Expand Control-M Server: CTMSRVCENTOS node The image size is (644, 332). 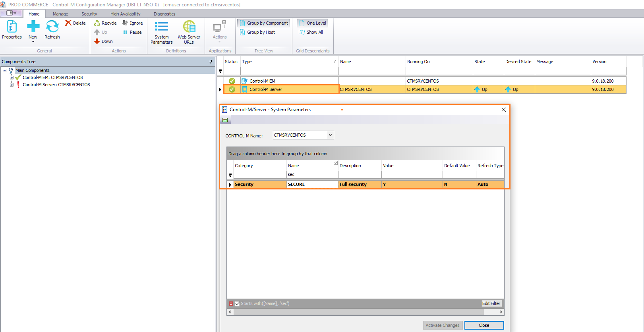12,85
